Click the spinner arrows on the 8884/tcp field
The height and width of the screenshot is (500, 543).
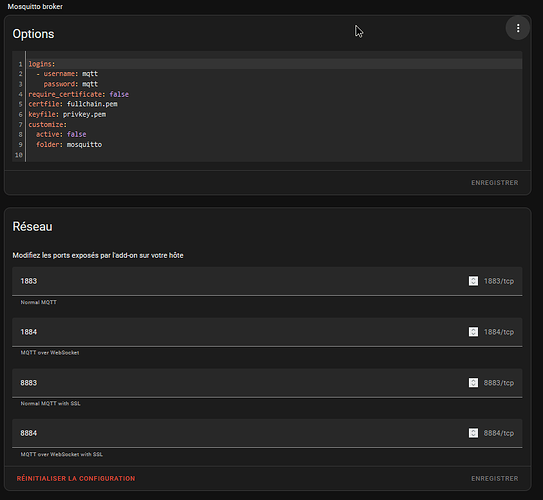pos(473,433)
